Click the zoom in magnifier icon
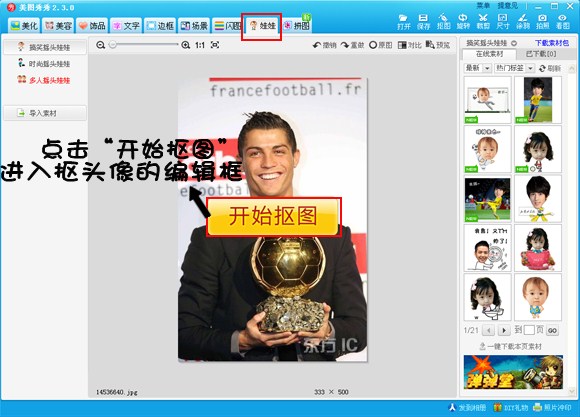Viewport: 580px width, 417px height. click(186, 45)
